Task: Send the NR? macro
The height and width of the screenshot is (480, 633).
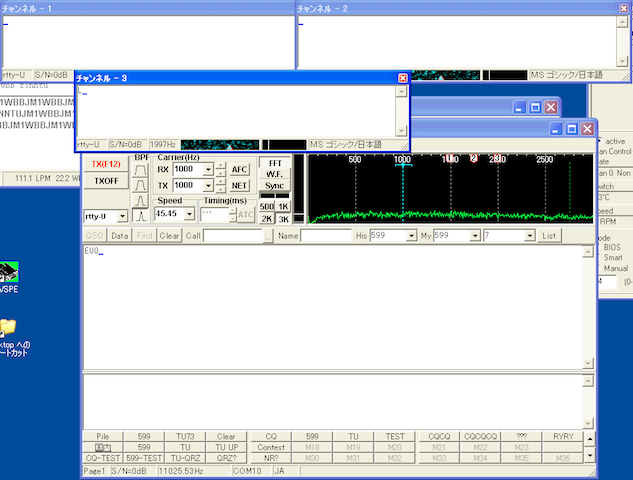Action: [x=271, y=458]
